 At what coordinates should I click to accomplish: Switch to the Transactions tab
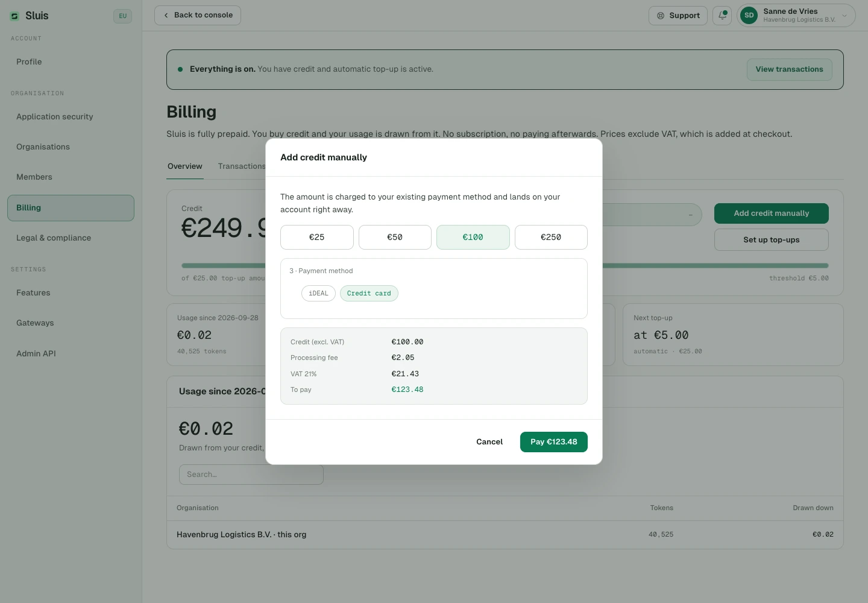(x=242, y=166)
